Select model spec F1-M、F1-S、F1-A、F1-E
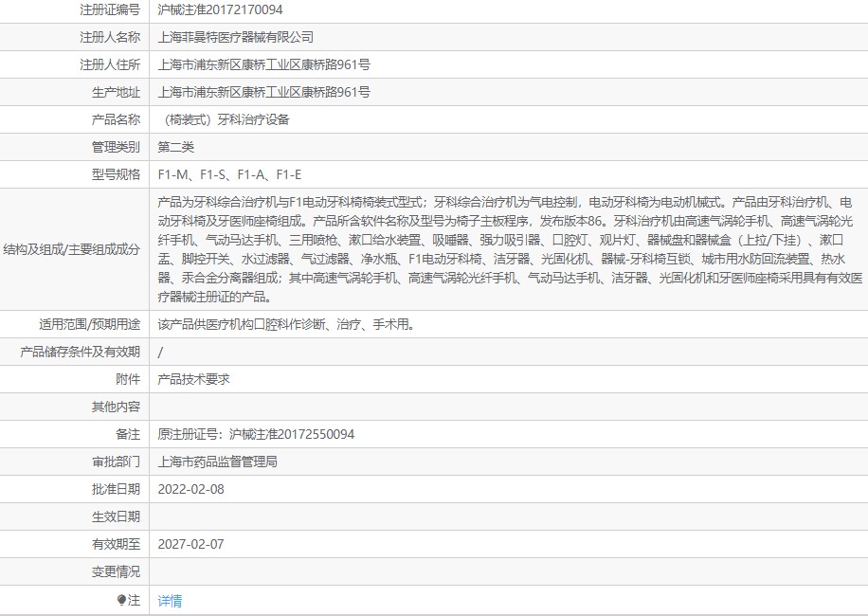The image size is (868, 616). (229, 175)
